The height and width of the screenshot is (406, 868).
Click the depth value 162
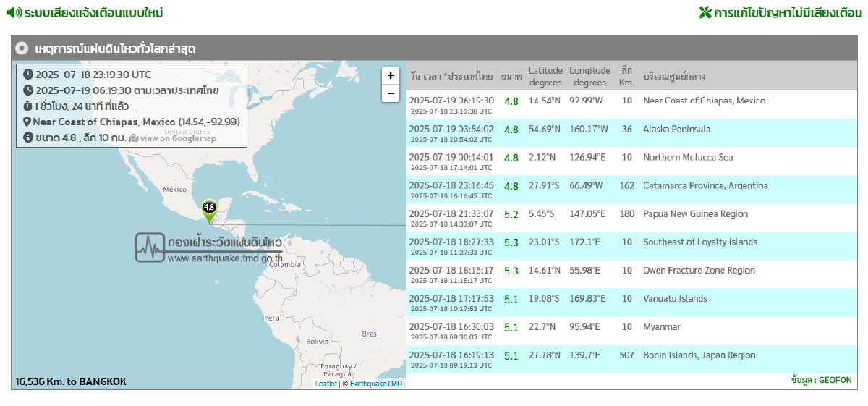[x=626, y=186]
